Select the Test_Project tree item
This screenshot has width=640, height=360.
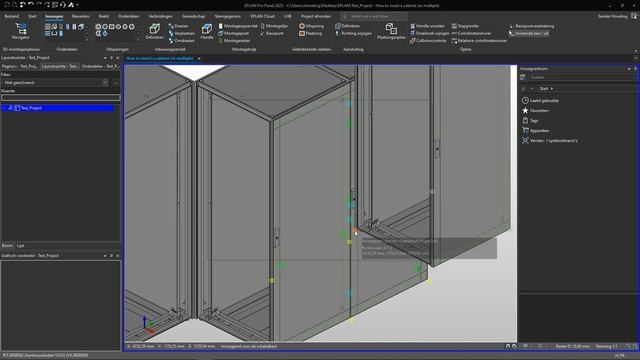tap(31, 108)
